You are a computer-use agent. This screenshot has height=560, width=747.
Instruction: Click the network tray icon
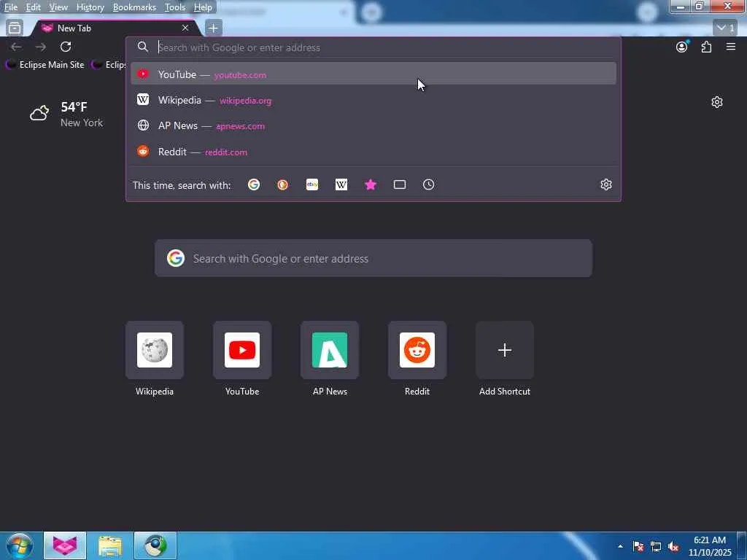656,546
